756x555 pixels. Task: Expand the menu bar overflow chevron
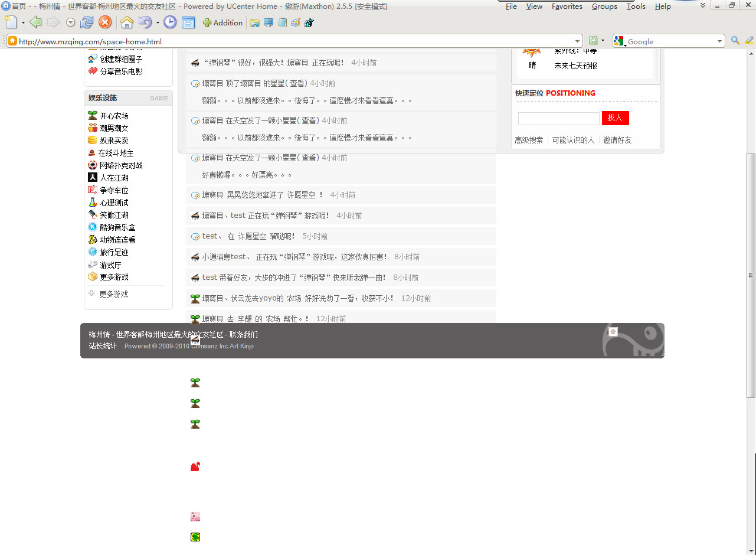(x=703, y=5)
